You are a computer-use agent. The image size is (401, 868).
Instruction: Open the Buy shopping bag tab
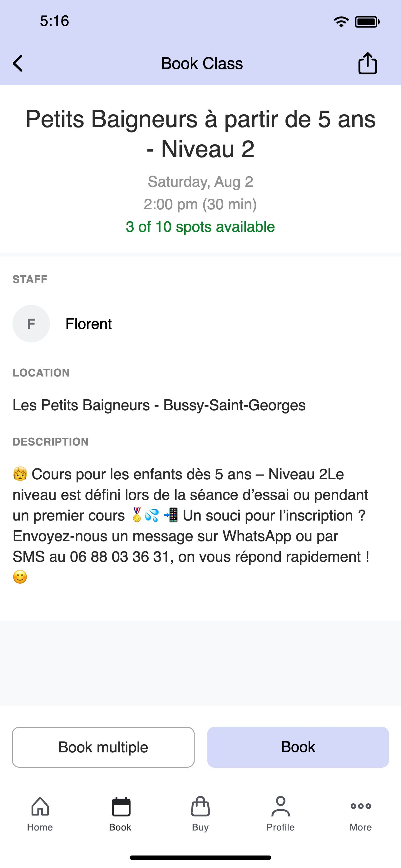[x=200, y=814]
